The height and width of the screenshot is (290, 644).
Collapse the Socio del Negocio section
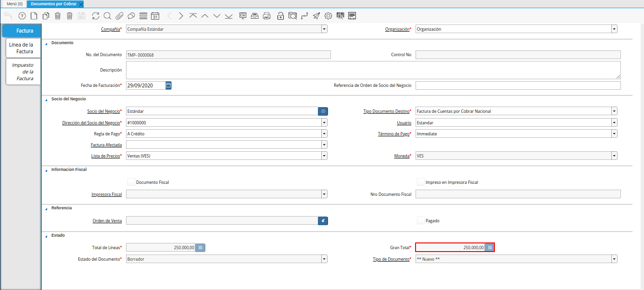point(47,99)
